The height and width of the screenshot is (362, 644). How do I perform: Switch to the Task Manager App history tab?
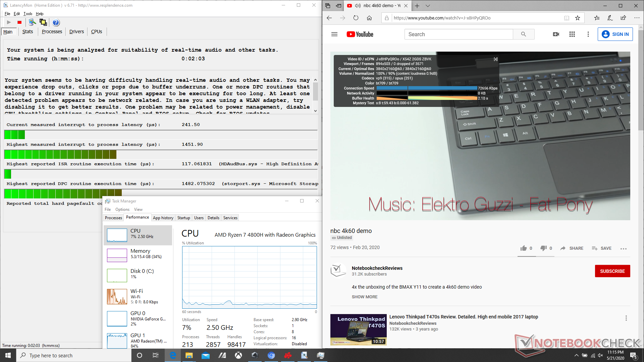pos(163,218)
